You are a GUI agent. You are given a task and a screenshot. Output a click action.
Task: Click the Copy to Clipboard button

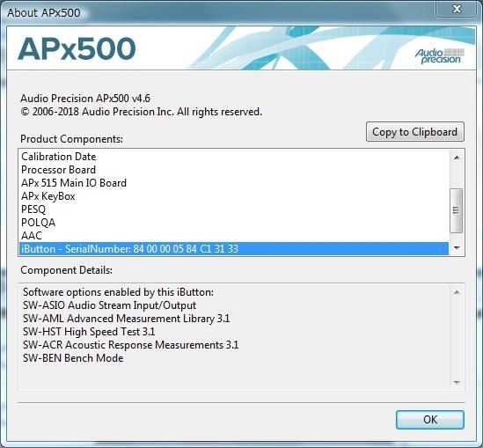coord(415,132)
